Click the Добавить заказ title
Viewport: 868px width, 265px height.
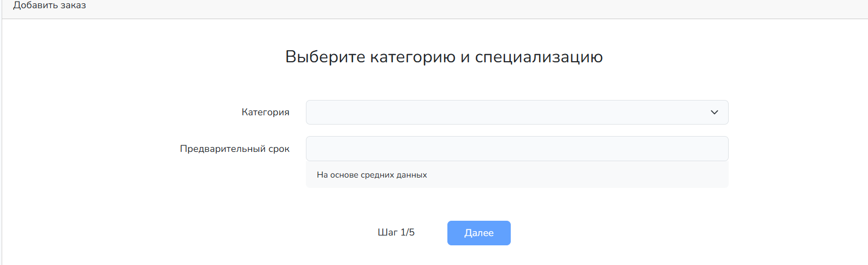pos(50,5)
